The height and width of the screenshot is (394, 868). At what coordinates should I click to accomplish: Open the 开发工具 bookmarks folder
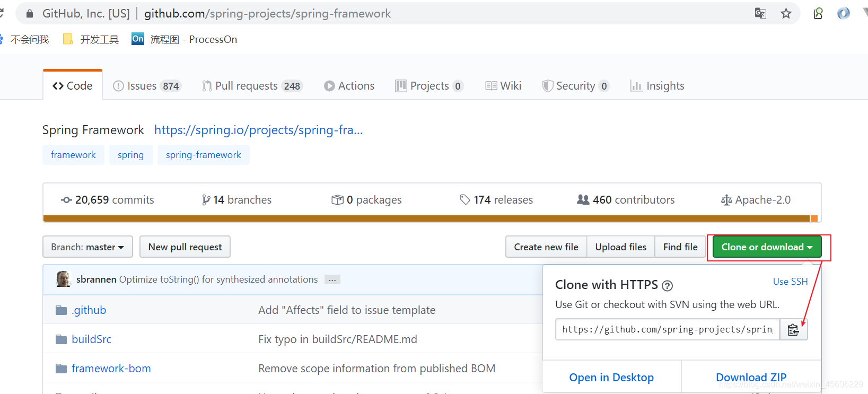[x=91, y=39]
